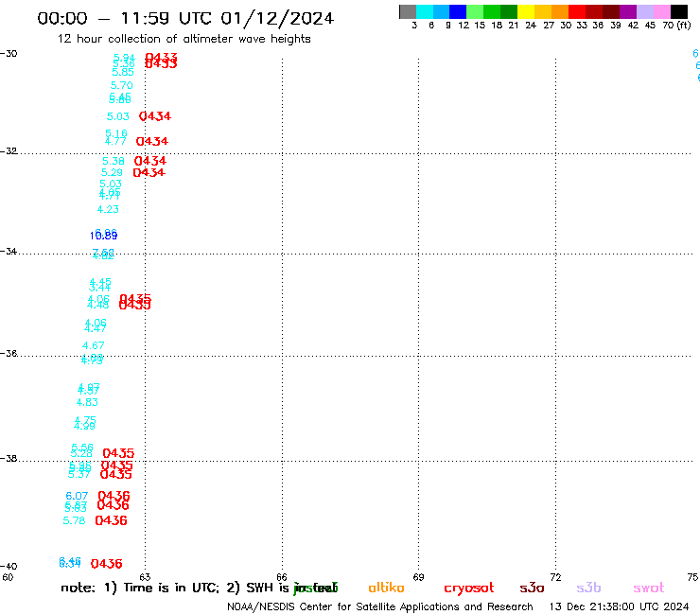Viewport: 700px width, 615px height.
Task: Click the title '00:00 – 11:59 UTC 01/12/2024'
Action: pyautogui.click(x=185, y=18)
